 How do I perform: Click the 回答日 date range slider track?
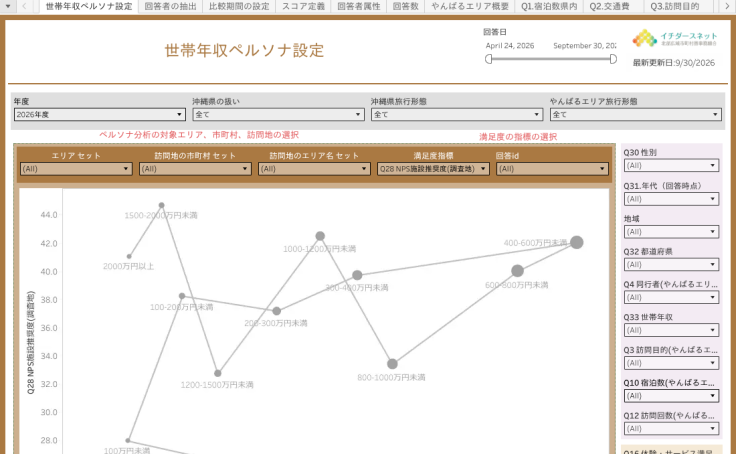tap(551, 59)
